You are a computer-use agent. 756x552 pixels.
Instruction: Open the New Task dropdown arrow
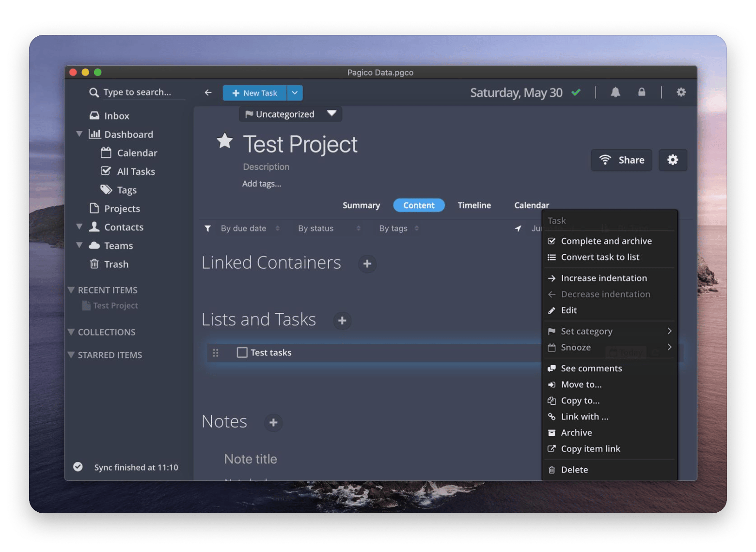(295, 93)
